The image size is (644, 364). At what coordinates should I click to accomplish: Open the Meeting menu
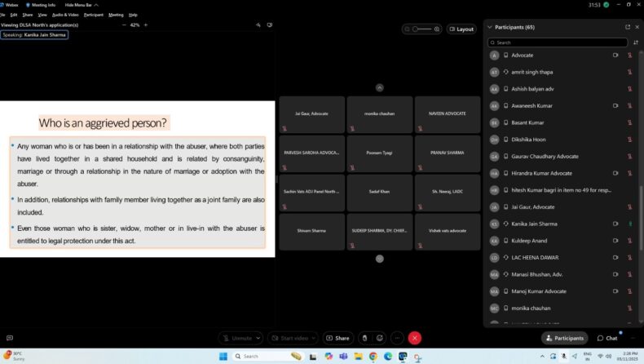116,15
